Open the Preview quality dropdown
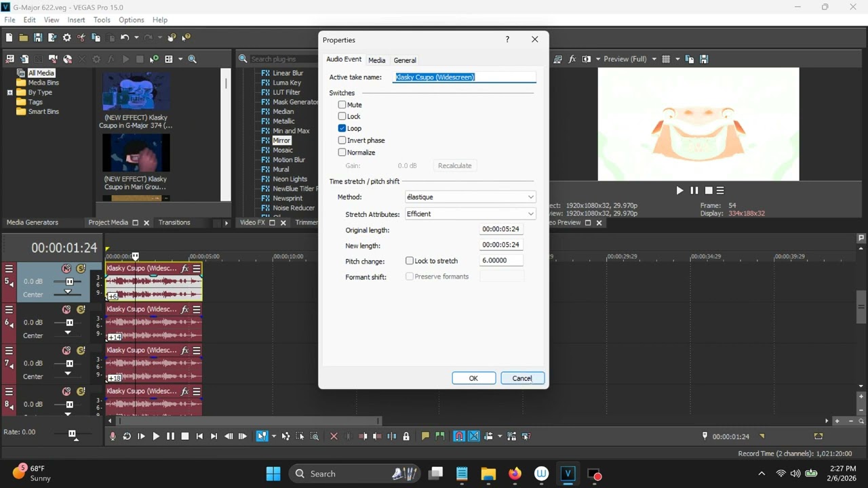 630,59
